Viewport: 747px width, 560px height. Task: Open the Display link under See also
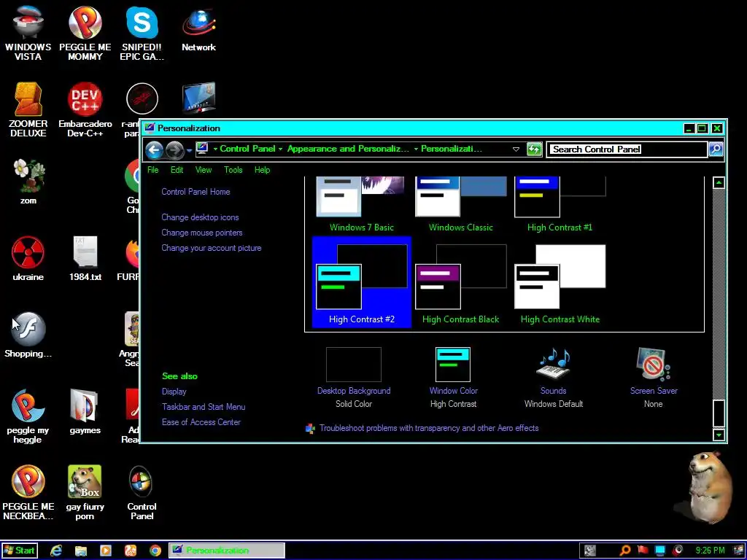(x=174, y=392)
